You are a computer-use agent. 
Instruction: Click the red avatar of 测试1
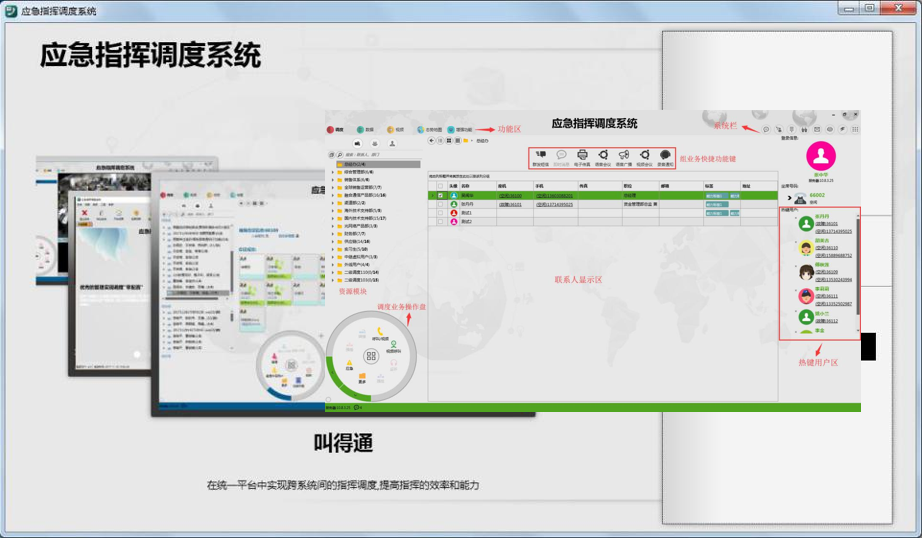tap(454, 213)
